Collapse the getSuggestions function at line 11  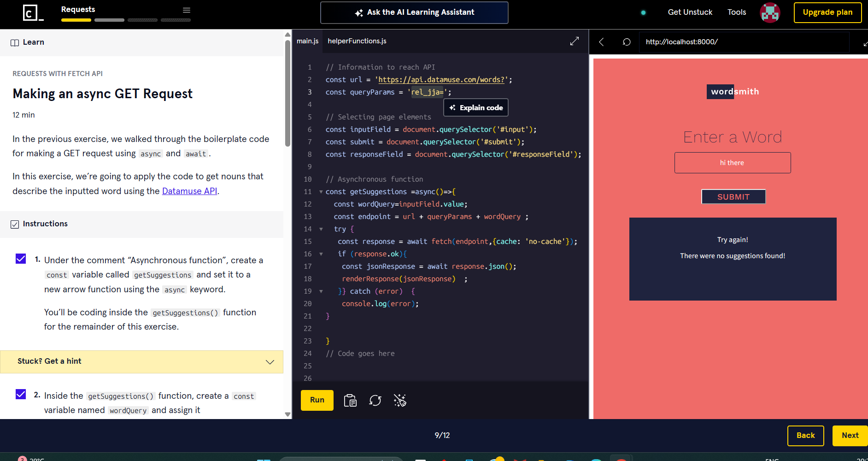(x=321, y=192)
